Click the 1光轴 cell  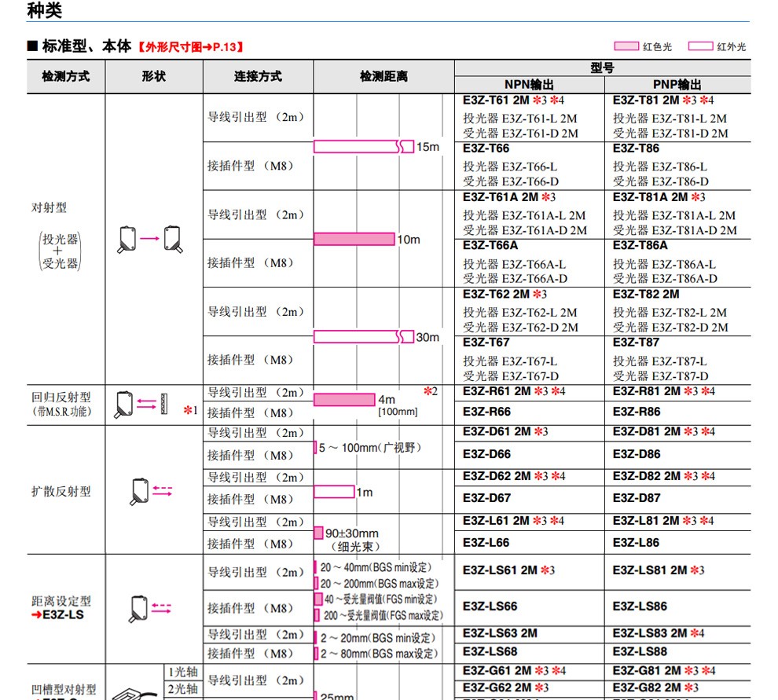coord(183,673)
